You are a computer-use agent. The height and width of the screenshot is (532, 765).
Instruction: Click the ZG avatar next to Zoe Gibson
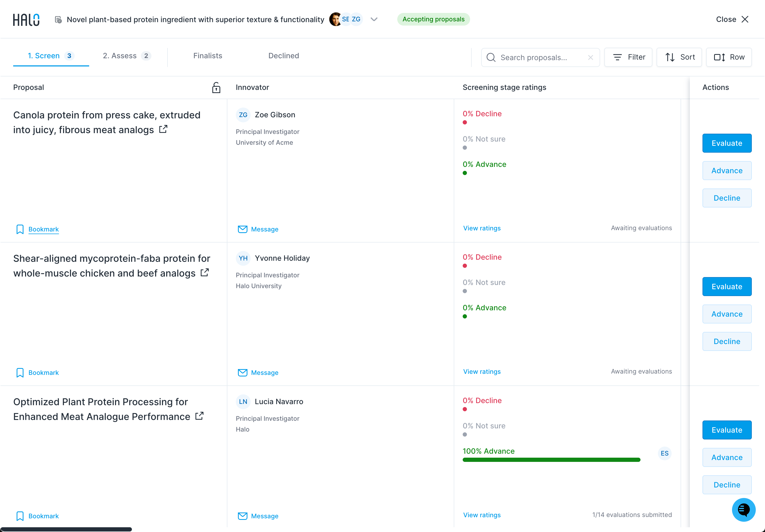point(243,115)
